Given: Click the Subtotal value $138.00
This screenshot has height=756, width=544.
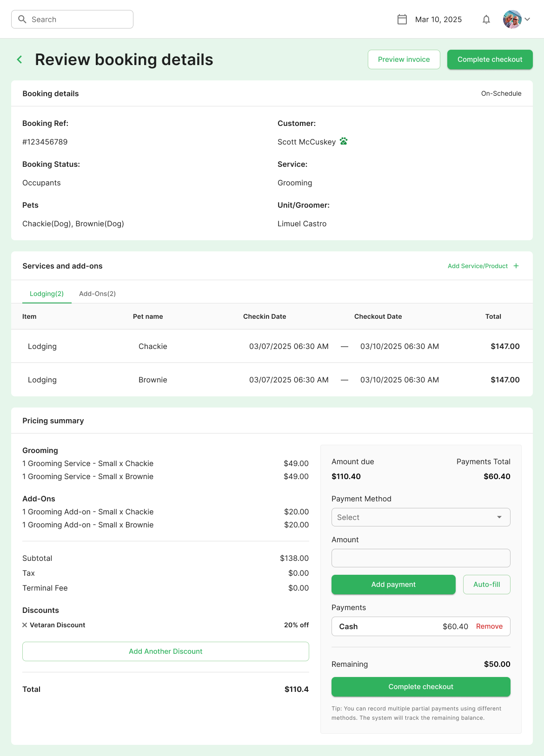Looking at the screenshot, I should click(294, 558).
